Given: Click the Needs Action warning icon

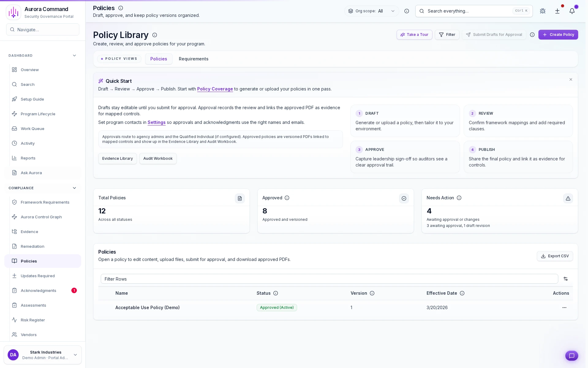Looking at the screenshot, I should tap(568, 198).
